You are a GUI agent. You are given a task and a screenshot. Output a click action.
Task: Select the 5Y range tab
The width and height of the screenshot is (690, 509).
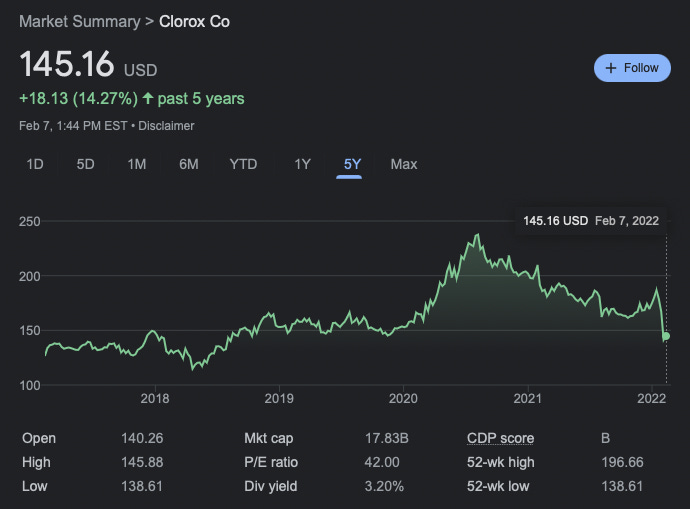pyautogui.click(x=352, y=164)
